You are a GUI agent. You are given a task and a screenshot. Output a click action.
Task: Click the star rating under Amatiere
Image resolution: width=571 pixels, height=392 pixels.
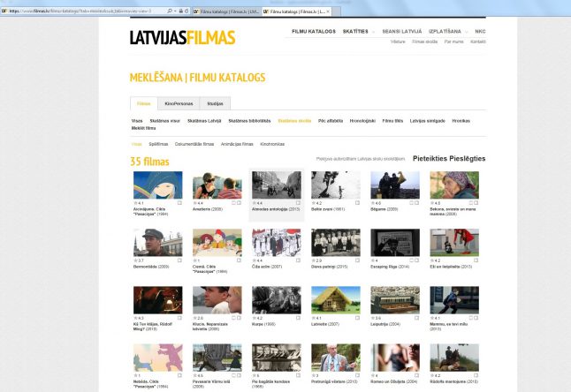[198, 202]
